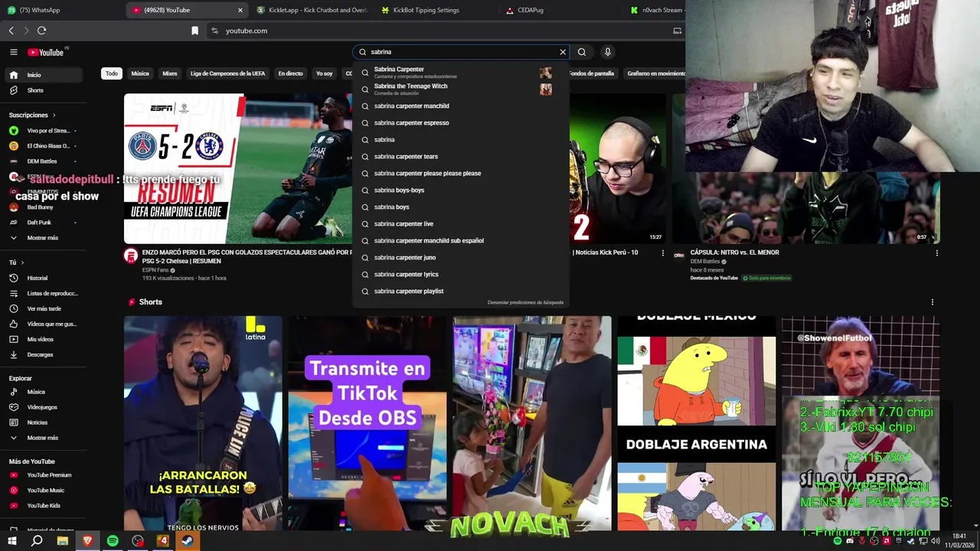Click the site settings icon before youtube.com
Image resolution: width=980 pixels, height=551 pixels.
(x=214, y=31)
